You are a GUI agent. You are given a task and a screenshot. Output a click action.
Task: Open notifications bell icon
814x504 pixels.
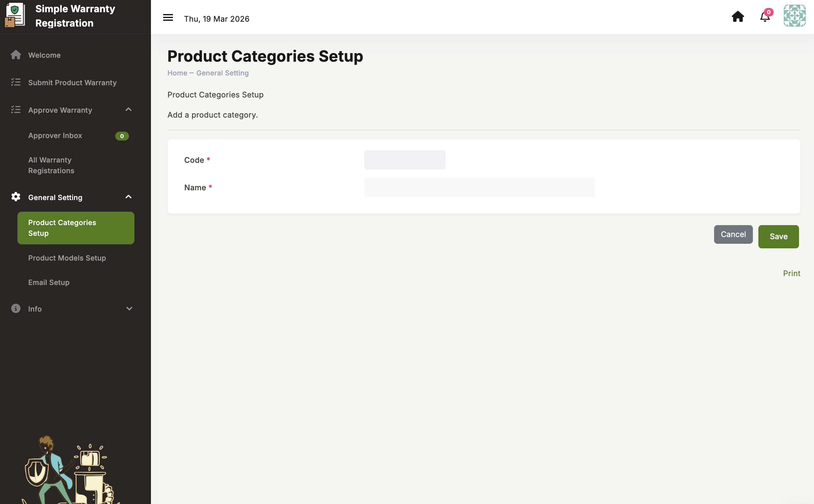coord(765,17)
